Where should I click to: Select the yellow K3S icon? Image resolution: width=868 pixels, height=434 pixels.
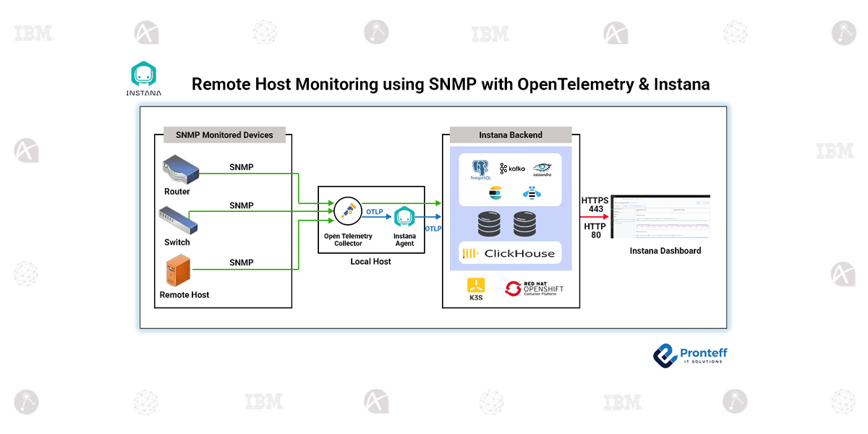click(475, 285)
